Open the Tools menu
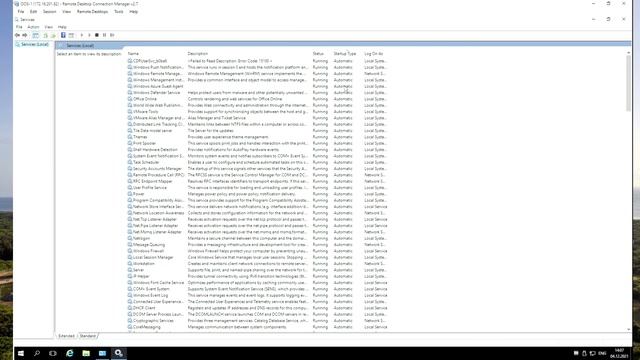640x360 pixels. (x=119, y=12)
